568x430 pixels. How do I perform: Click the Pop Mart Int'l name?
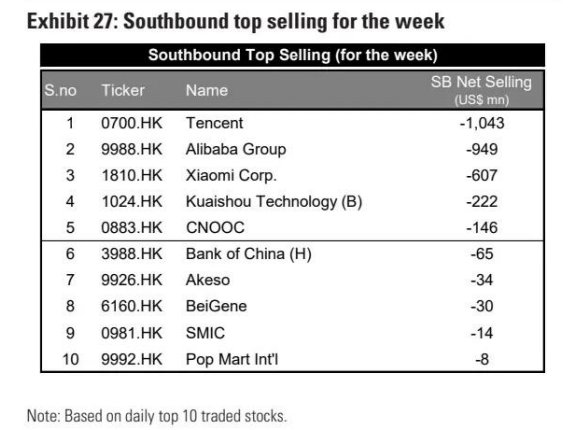(232, 359)
